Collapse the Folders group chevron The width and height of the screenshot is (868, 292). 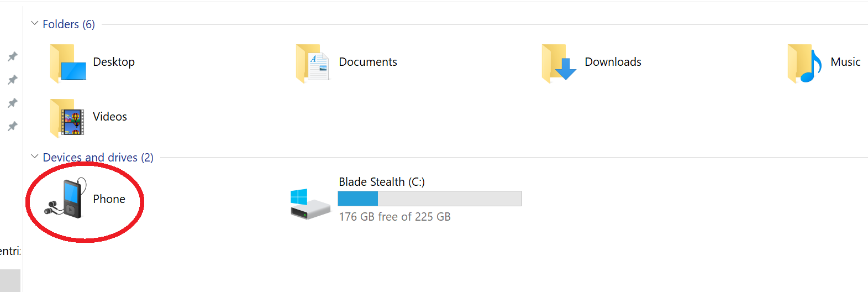pos(34,23)
